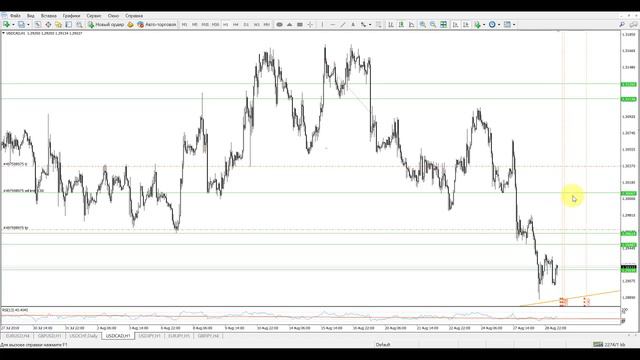The image size is (640, 360).
Task: Toggle the Market Watch window icon
Action: click(x=38, y=24)
